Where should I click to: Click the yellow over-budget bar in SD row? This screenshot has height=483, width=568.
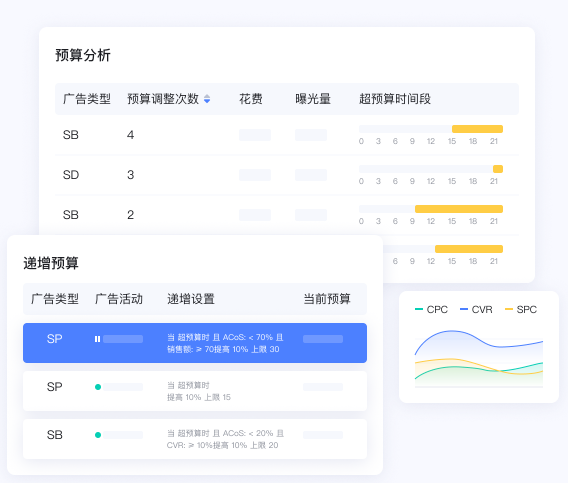click(498, 169)
